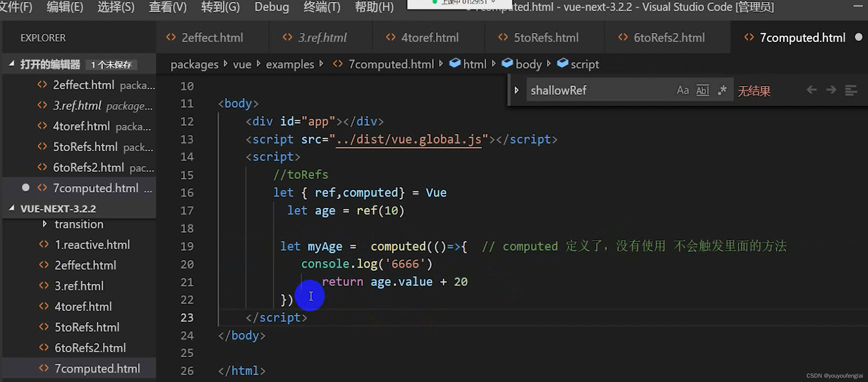Click examples in breadcrumb path

coord(290,64)
